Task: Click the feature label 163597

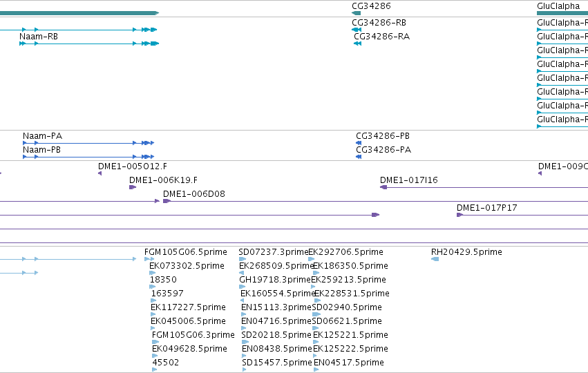Action: pyautogui.click(x=167, y=294)
